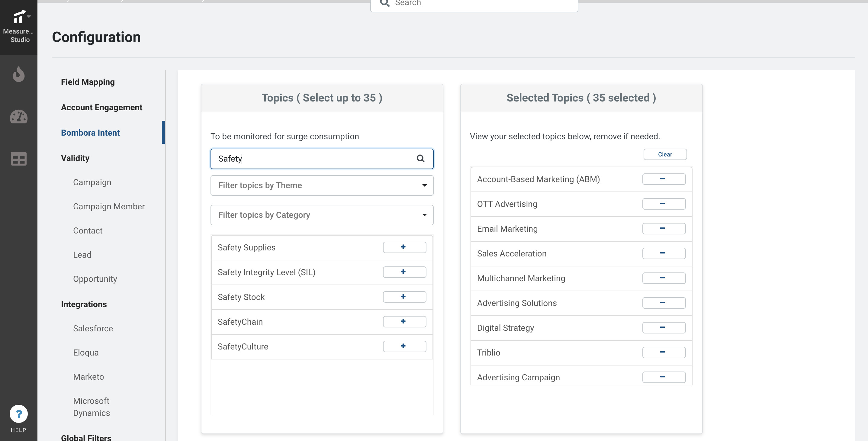Add Safety Integrity Level (SIL) topic
Screen dimensions: 868x441
point(404,272)
